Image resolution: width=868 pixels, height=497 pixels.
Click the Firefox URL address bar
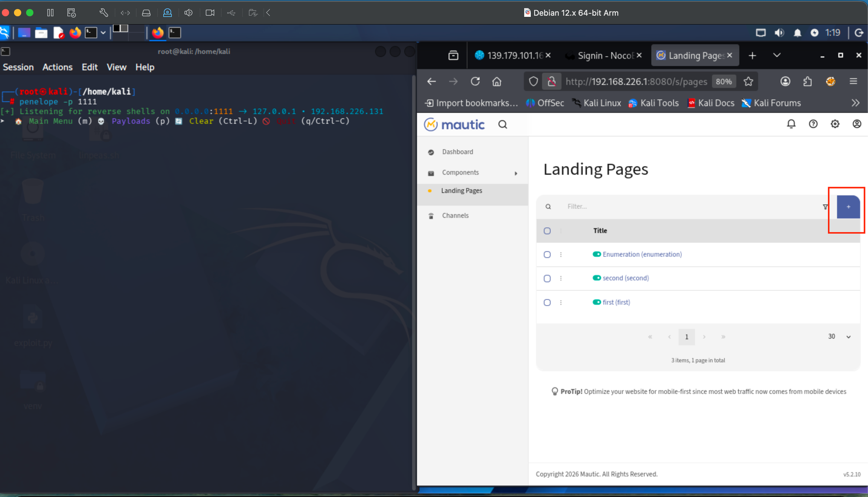tap(636, 82)
